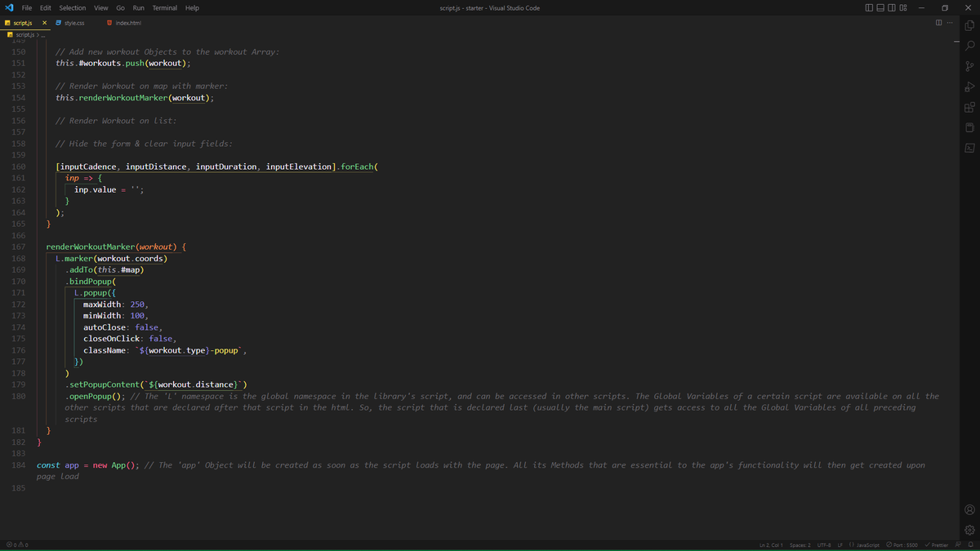Click the errors and warnings count indicator
Viewport: 980px width, 551px height.
[16, 544]
